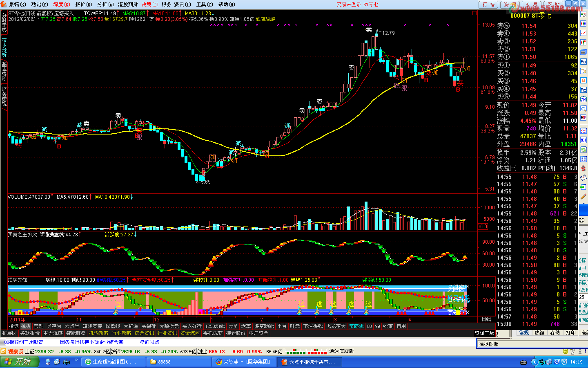The height and width of the screenshot is (368, 588).
Task: Click the keyboard icon in system tray
Action: point(523,362)
